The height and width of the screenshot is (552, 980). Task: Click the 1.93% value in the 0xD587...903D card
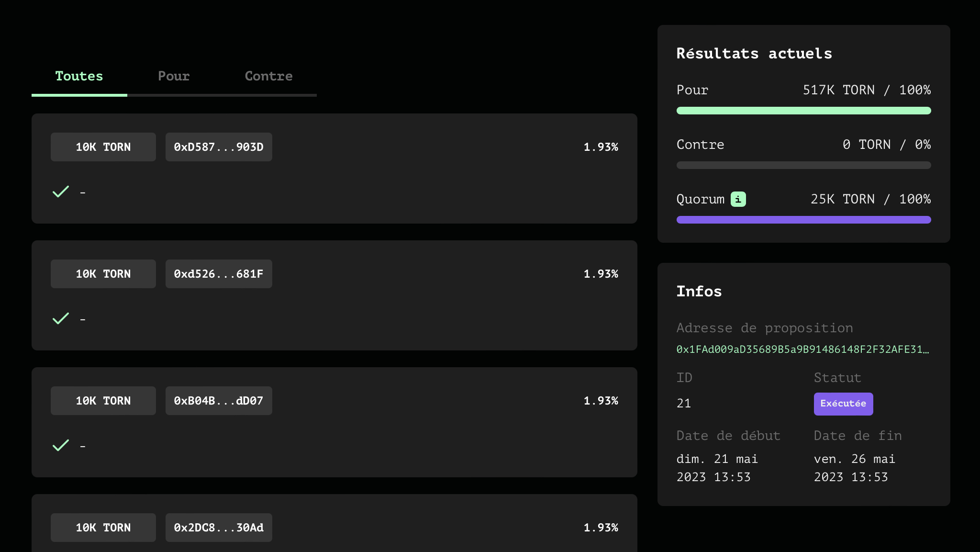click(601, 147)
